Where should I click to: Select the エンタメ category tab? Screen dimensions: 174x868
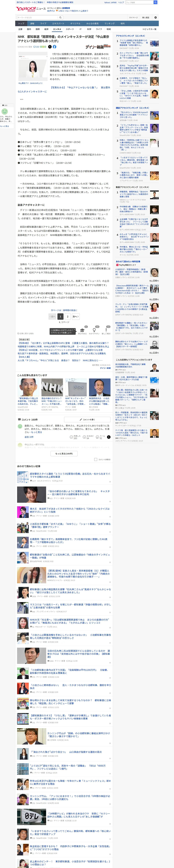click(x=57, y=29)
